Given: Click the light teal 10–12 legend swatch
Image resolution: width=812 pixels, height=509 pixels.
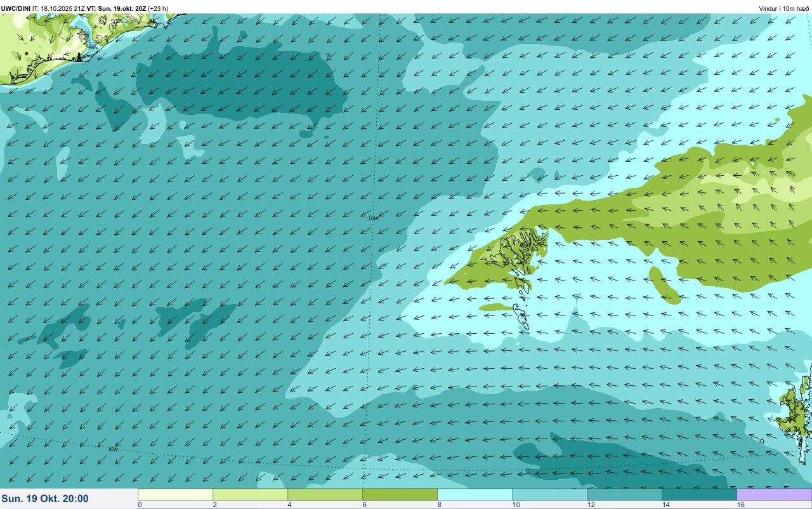Looking at the screenshot, I should (x=550, y=494).
